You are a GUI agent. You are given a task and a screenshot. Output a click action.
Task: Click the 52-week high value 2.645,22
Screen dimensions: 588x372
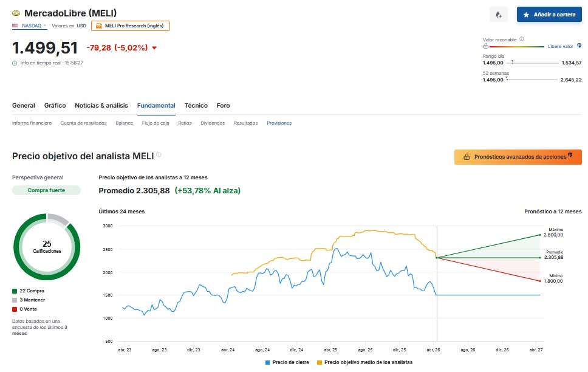click(x=571, y=80)
